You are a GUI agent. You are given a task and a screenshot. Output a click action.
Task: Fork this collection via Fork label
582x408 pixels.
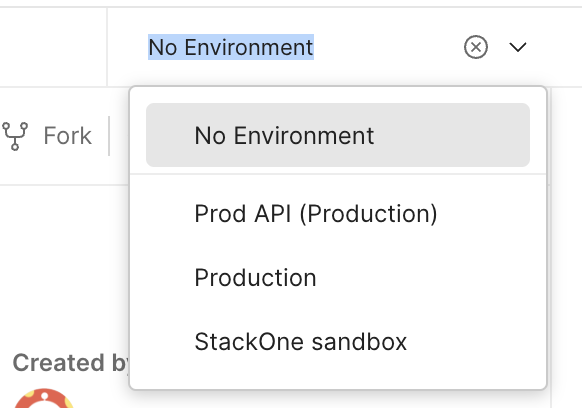(x=67, y=136)
